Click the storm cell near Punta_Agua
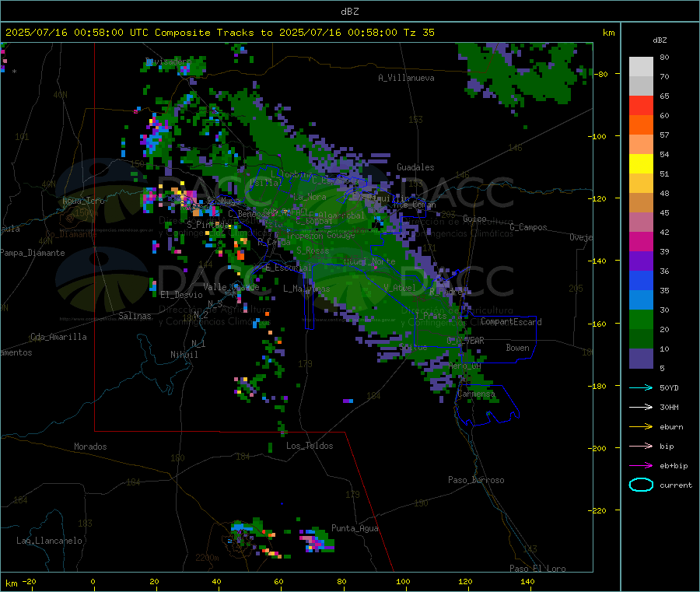 tap(317, 540)
